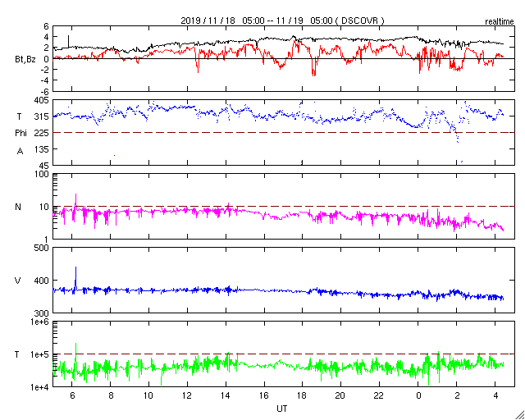The width and height of the screenshot is (525, 420).
Task: Click the 'Phi' axis label
Action: click(21, 133)
